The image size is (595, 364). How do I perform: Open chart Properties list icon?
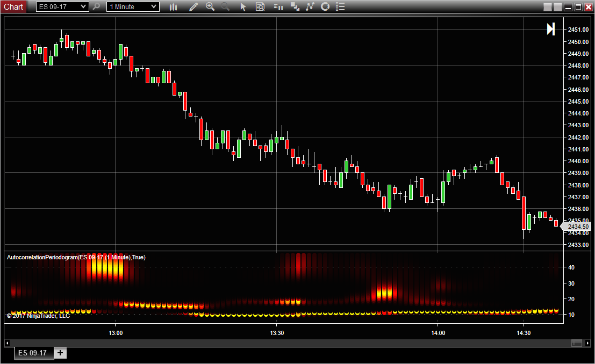tap(340, 7)
